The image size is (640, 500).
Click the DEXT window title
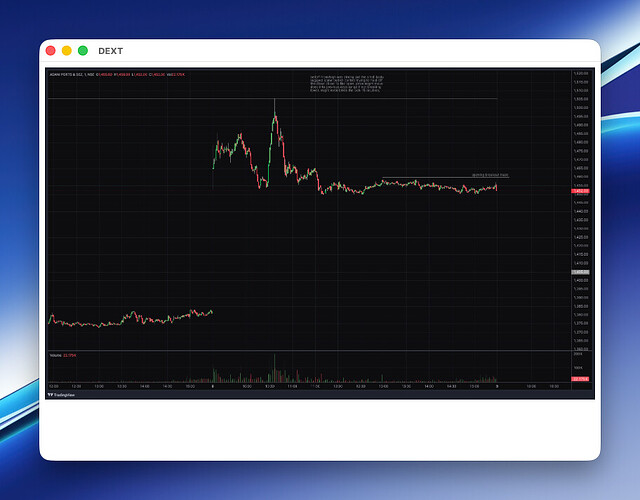(x=110, y=50)
